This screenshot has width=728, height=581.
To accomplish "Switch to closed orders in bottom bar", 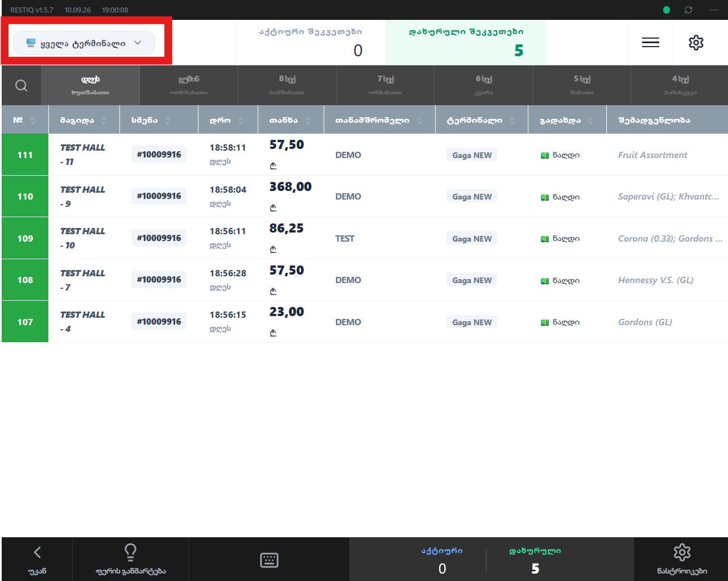I will 535,560.
